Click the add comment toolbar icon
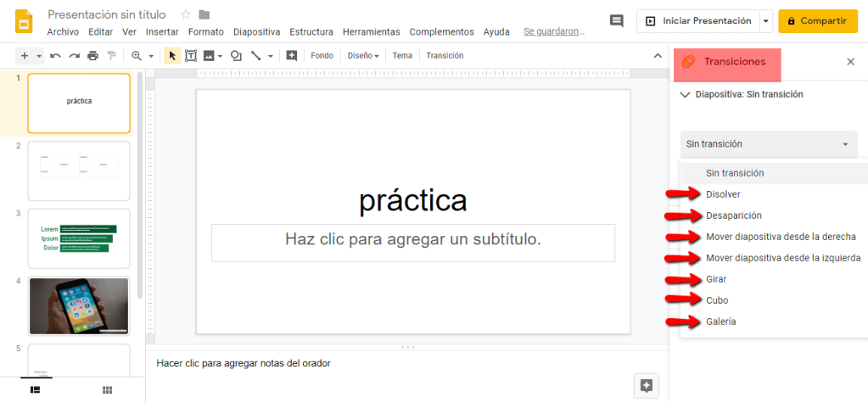This screenshot has height=403, width=868. click(x=292, y=56)
